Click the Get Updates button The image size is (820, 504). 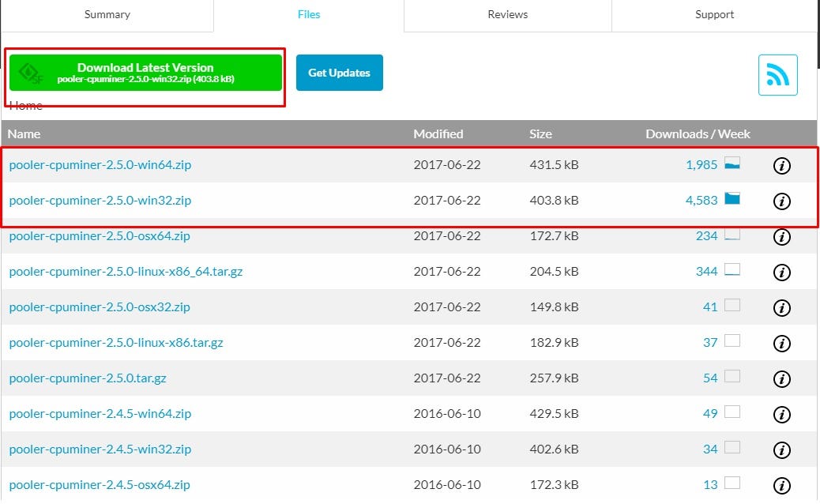(x=340, y=73)
